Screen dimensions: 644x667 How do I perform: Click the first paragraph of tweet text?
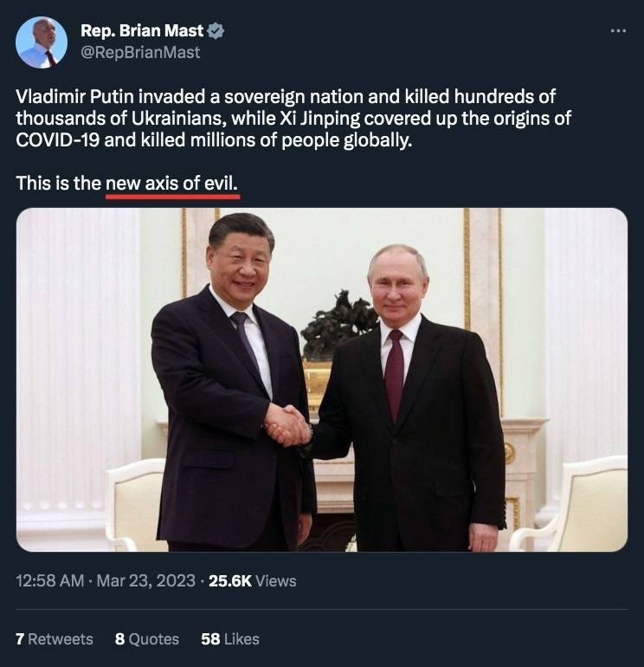coord(293,119)
